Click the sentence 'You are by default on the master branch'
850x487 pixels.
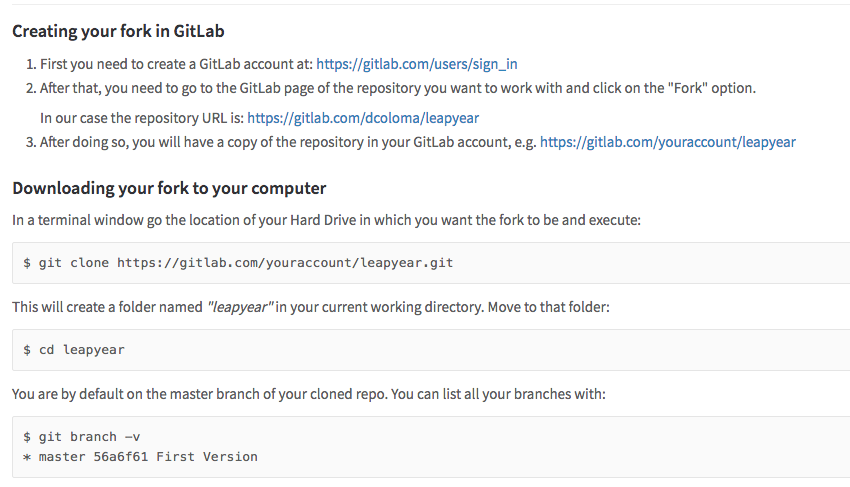(309, 394)
